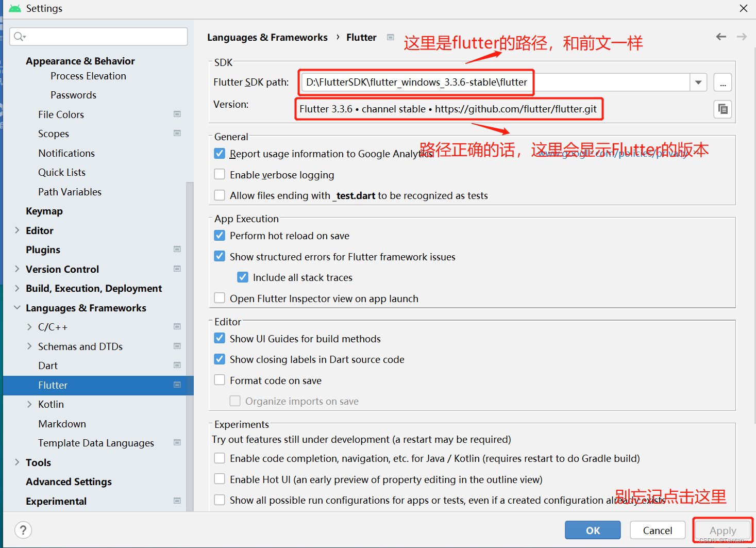Expand the Tools settings group
This screenshot has width=756, height=548.
point(17,462)
